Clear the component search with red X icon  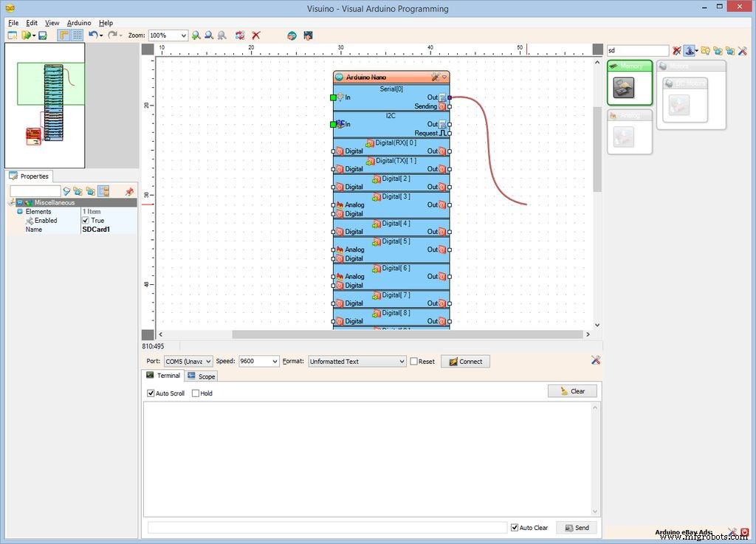pyautogui.click(x=677, y=50)
